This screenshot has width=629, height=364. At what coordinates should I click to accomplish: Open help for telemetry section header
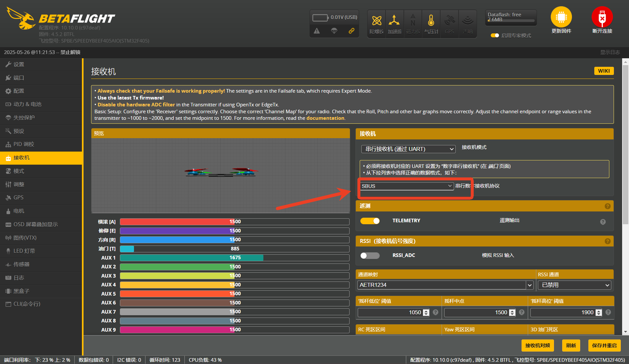[x=608, y=206]
